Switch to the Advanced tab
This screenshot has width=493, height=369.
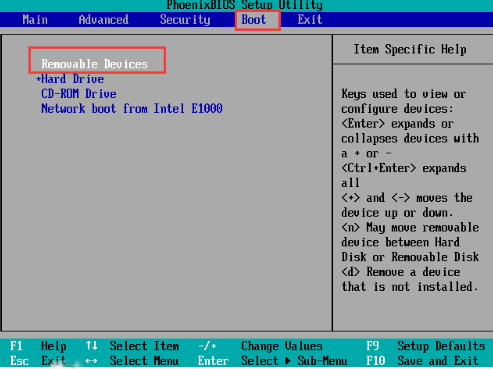pyautogui.click(x=103, y=20)
